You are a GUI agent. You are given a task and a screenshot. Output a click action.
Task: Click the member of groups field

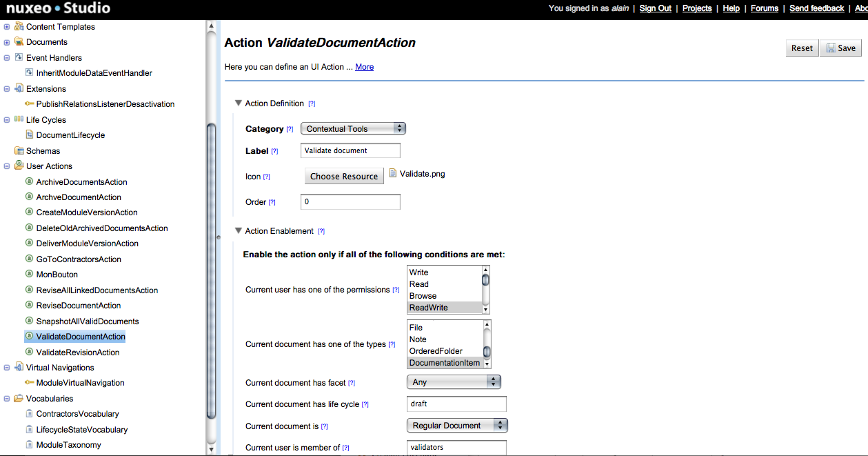point(457,448)
